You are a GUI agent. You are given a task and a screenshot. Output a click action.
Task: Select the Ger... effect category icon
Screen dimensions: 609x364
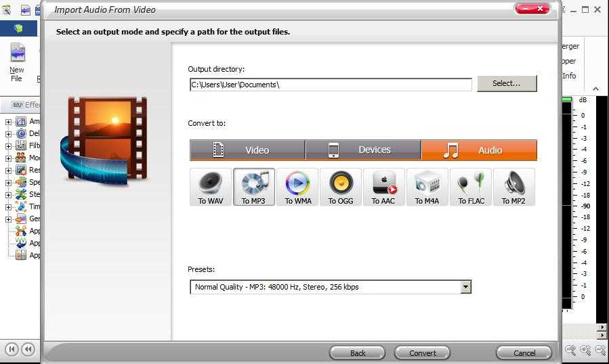point(21,219)
